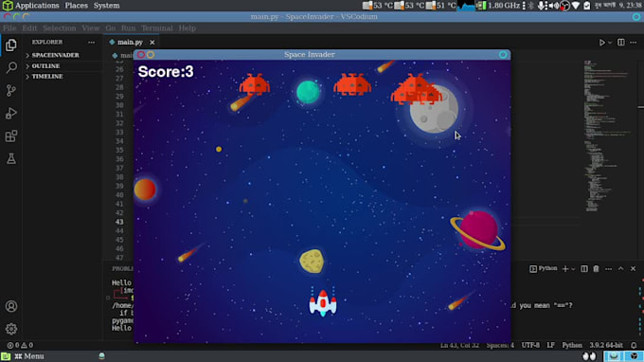Click the Run Python File play icon
Screen dimensions: 644x362
(x=601, y=43)
